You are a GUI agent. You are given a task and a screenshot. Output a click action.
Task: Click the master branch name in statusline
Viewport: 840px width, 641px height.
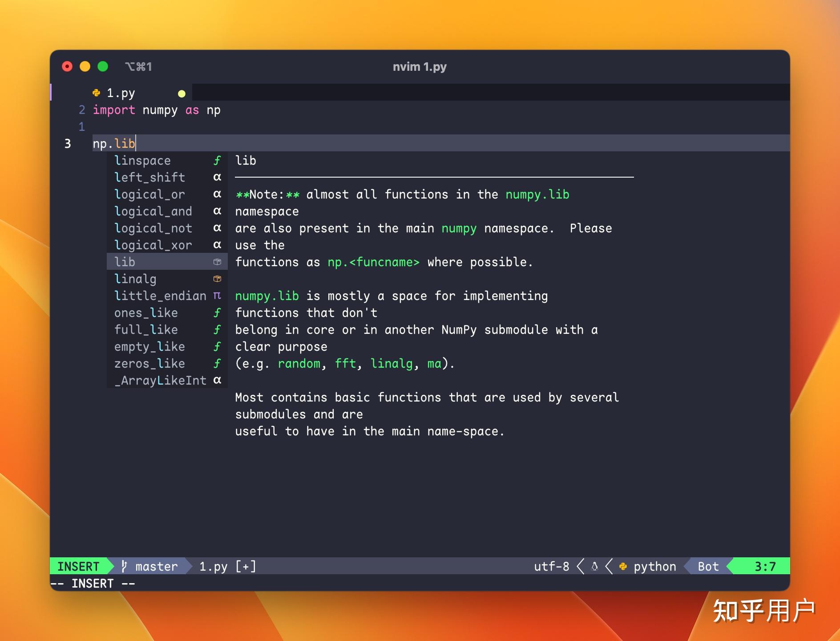coord(156,566)
